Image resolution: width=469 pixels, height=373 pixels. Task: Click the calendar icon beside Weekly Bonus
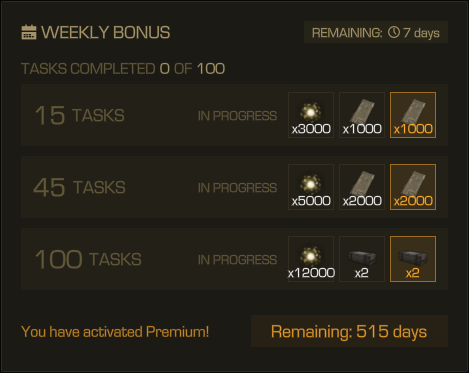pos(29,32)
